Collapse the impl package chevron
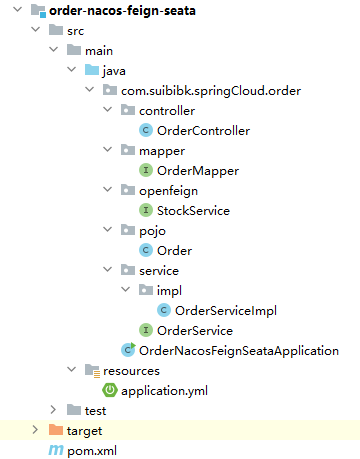 pyautogui.click(x=125, y=289)
